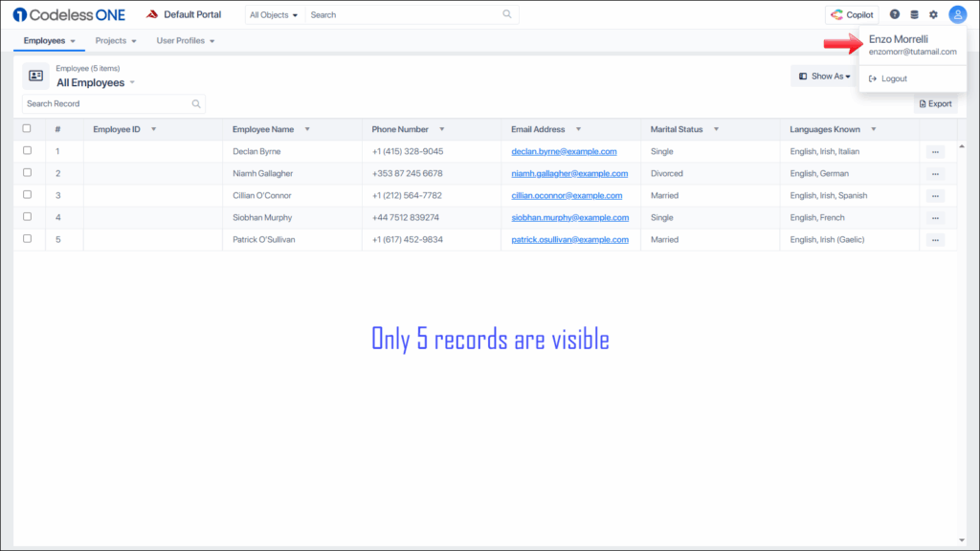The width and height of the screenshot is (980, 551).
Task: Click the Codeless ONE logo
Action: click(69, 14)
